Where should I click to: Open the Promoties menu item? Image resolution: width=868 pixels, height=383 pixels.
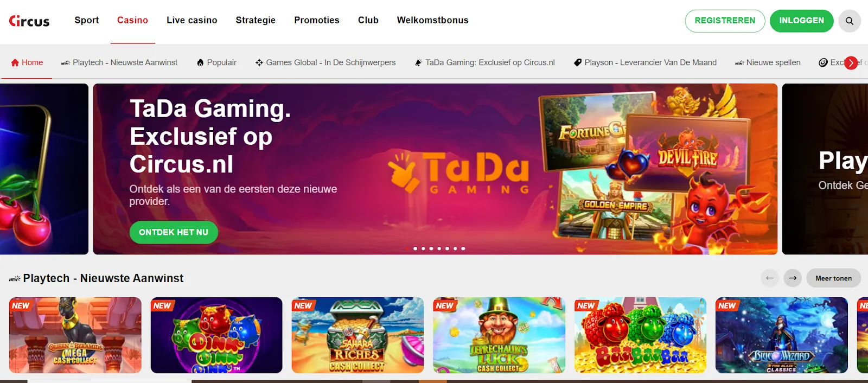(x=317, y=20)
